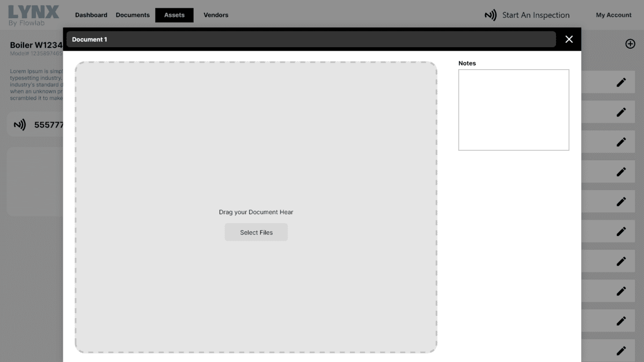Screen dimensions: 644x362
Task: Open the Dashboard menu item
Action: tap(91, 15)
